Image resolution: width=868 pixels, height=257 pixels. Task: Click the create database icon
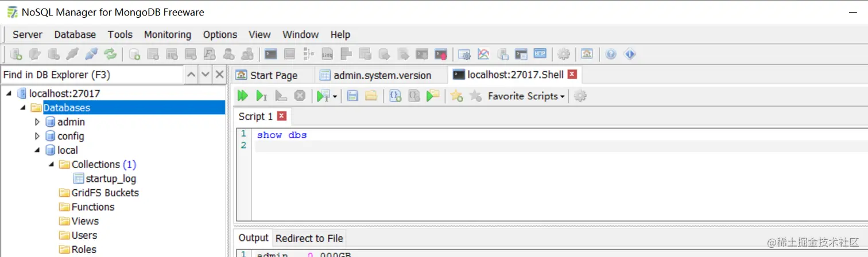(135, 54)
